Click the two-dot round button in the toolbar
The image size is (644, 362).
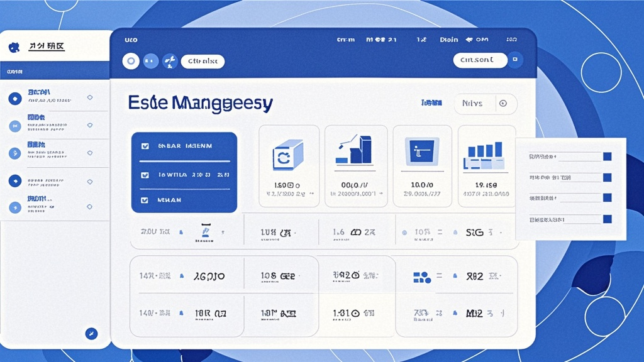tap(151, 61)
